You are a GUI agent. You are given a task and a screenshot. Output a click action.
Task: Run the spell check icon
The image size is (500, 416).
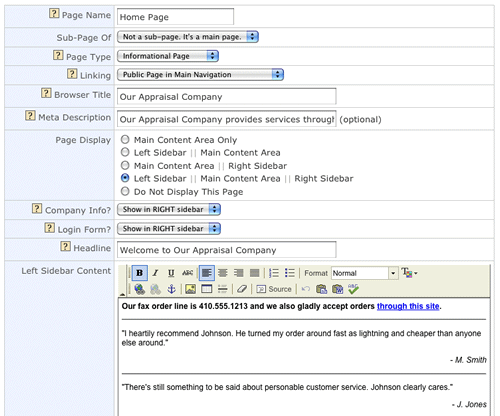pyautogui.click(x=353, y=289)
